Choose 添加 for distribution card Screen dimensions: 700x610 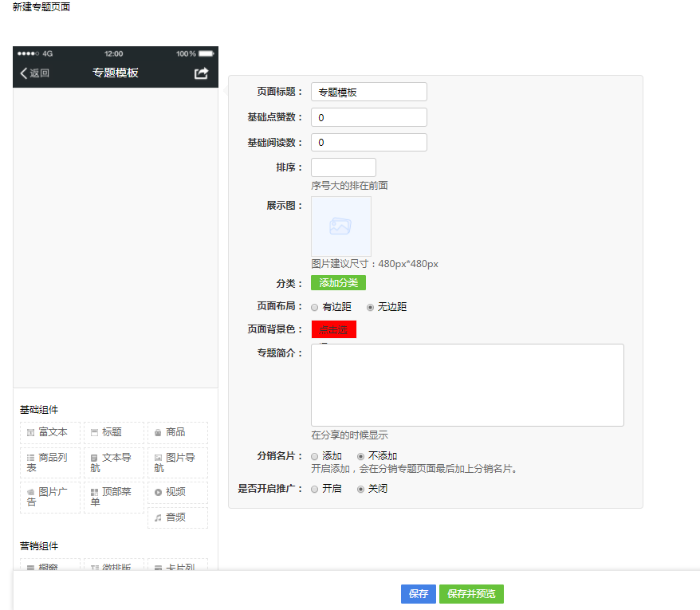[315, 456]
